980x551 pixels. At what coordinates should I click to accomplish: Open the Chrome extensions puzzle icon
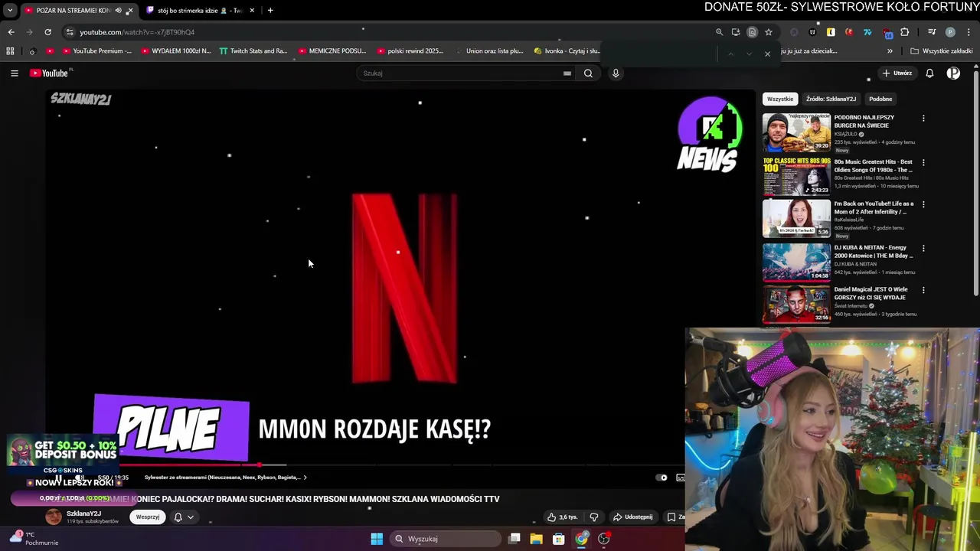click(x=905, y=32)
